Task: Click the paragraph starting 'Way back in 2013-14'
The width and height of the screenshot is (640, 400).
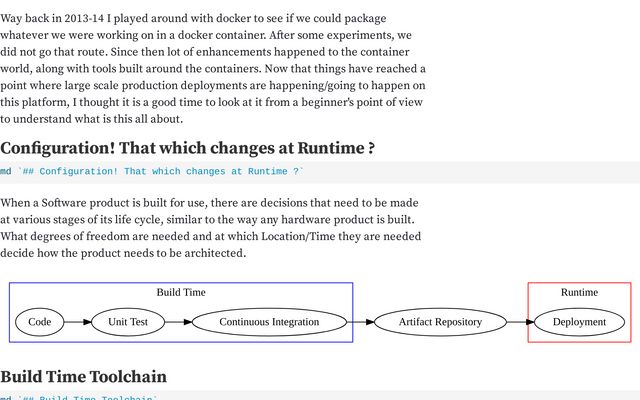Action: point(213,68)
